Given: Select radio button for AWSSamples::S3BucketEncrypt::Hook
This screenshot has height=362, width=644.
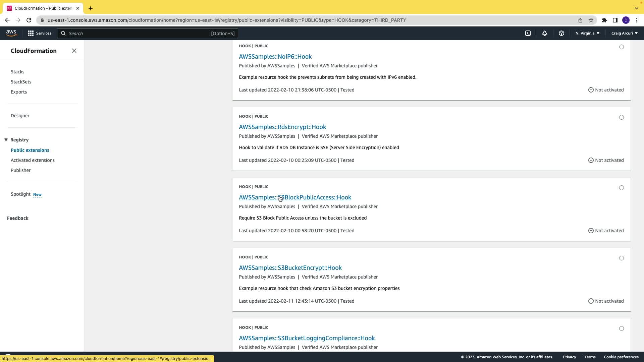Looking at the screenshot, I should coord(622,258).
